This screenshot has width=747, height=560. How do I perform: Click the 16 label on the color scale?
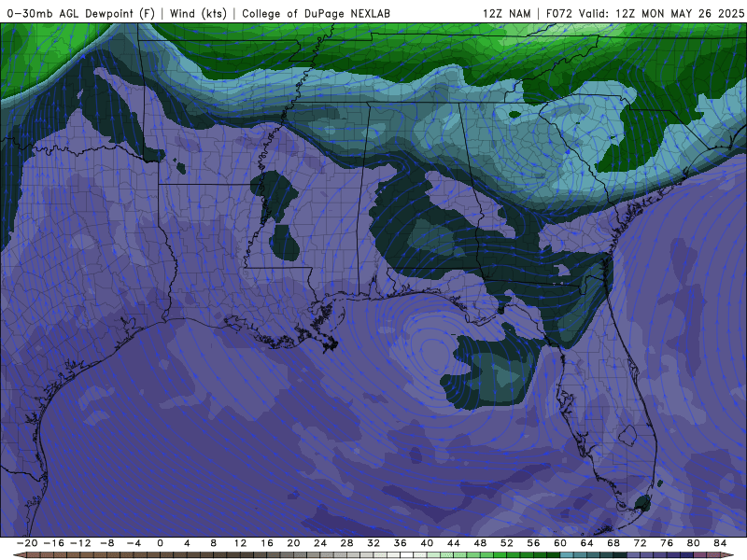coord(267,543)
